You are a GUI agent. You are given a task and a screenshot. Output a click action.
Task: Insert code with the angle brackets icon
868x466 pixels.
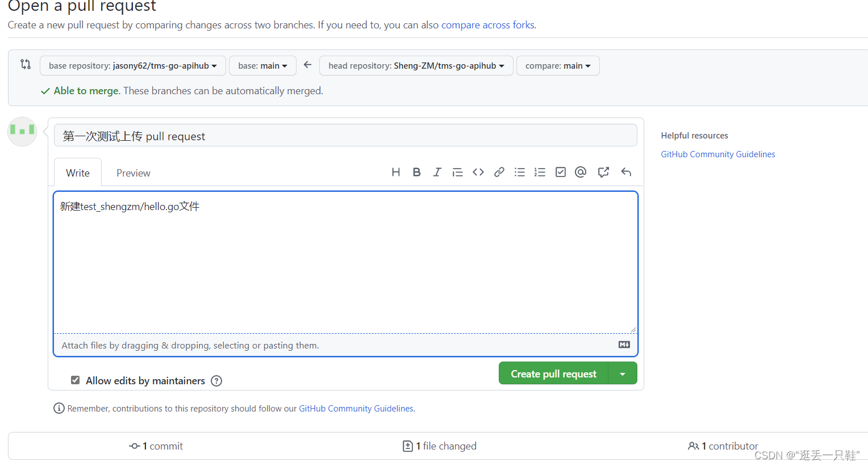pyautogui.click(x=478, y=172)
